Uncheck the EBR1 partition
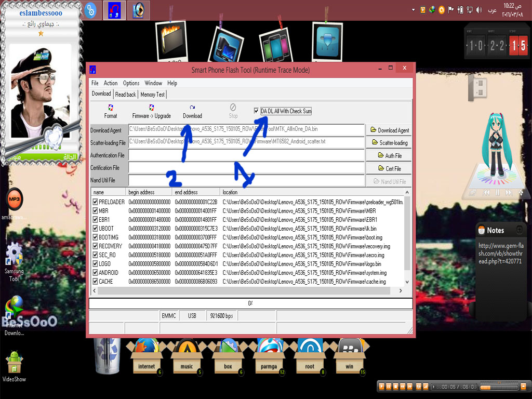This screenshot has height=399, width=532. click(96, 220)
